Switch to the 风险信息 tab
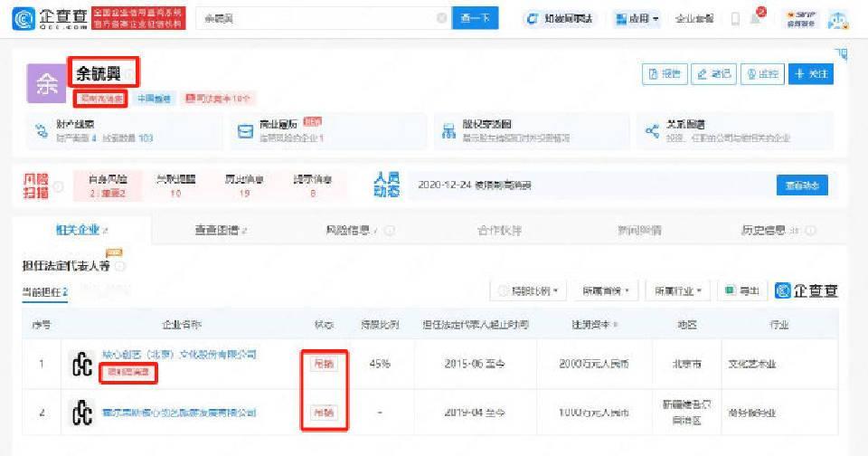Viewport: 868px width, 456px height. coord(351,230)
